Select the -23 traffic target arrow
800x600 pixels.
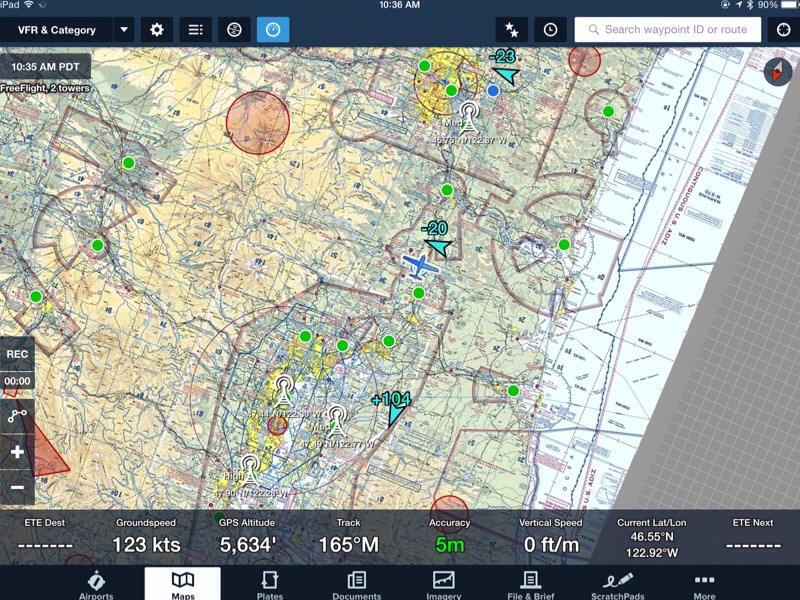click(506, 76)
